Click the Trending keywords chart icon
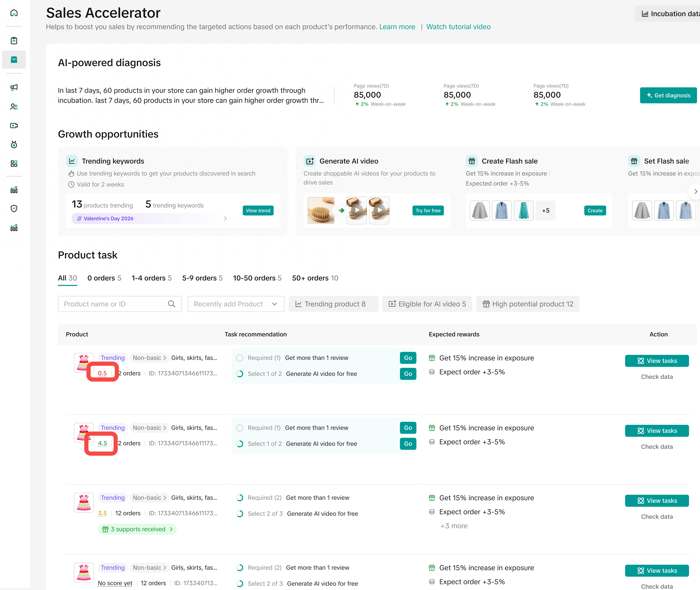This screenshot has height=590, width=700. tap(72, 161)
